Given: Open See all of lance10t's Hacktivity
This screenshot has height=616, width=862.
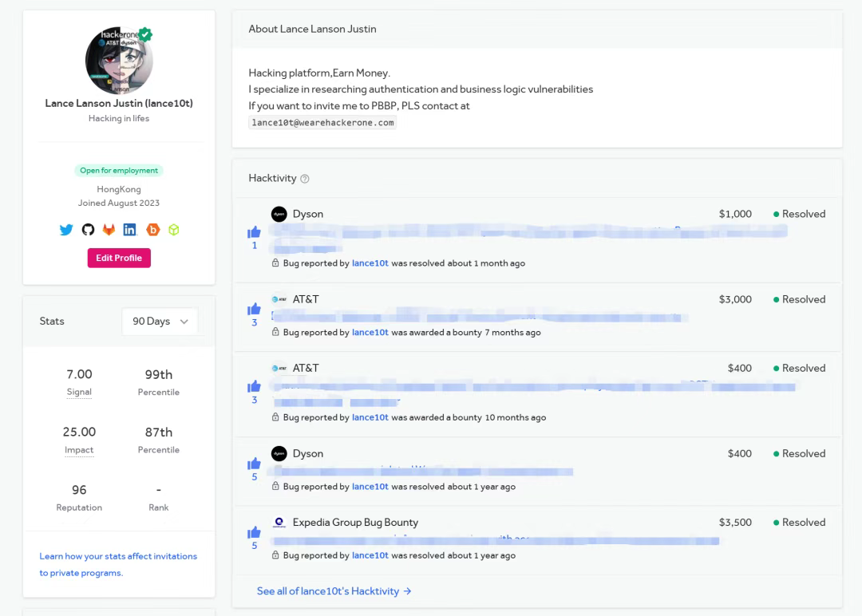Looking at the screenshot, I should coord(334,591).
